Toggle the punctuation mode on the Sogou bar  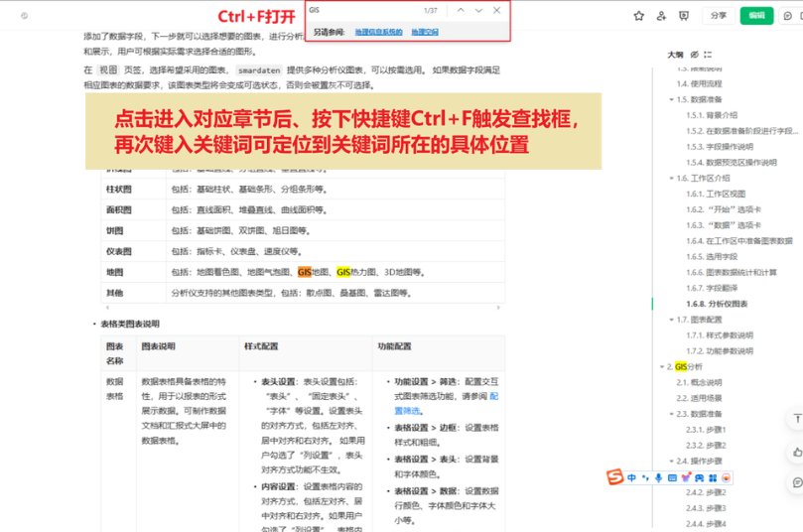pos(645,477)
